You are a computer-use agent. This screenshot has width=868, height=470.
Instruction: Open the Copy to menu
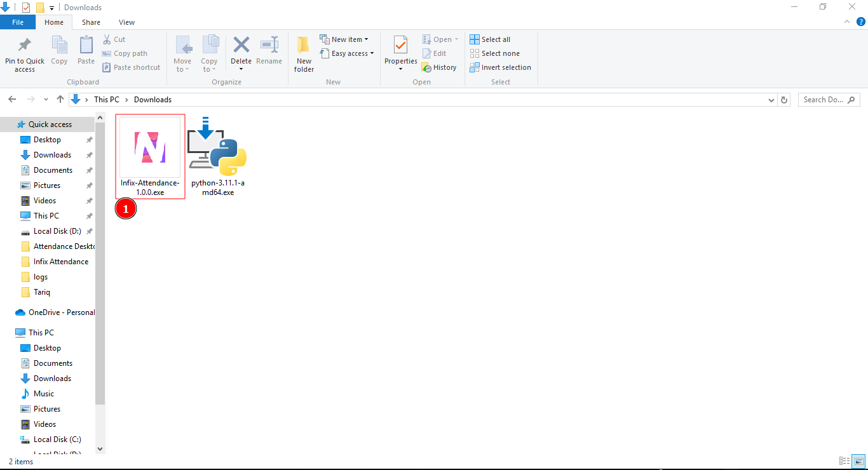[210, 54]
